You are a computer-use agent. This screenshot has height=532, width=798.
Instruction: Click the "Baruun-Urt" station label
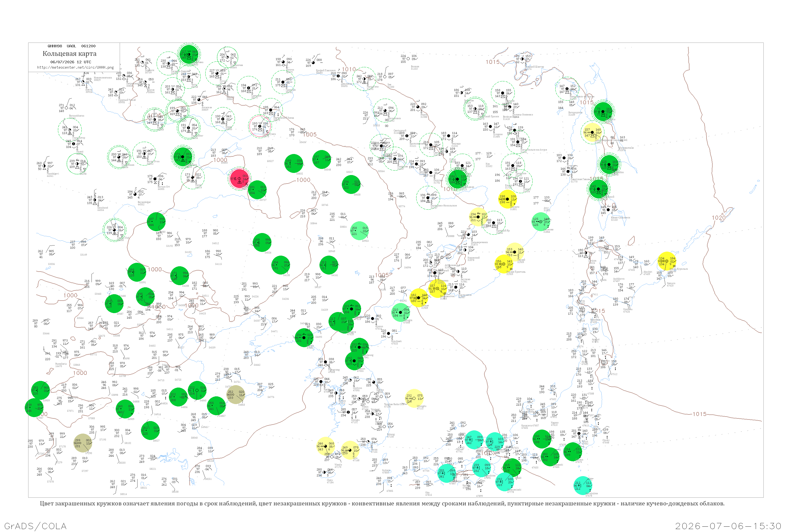(x=164, y=187)
